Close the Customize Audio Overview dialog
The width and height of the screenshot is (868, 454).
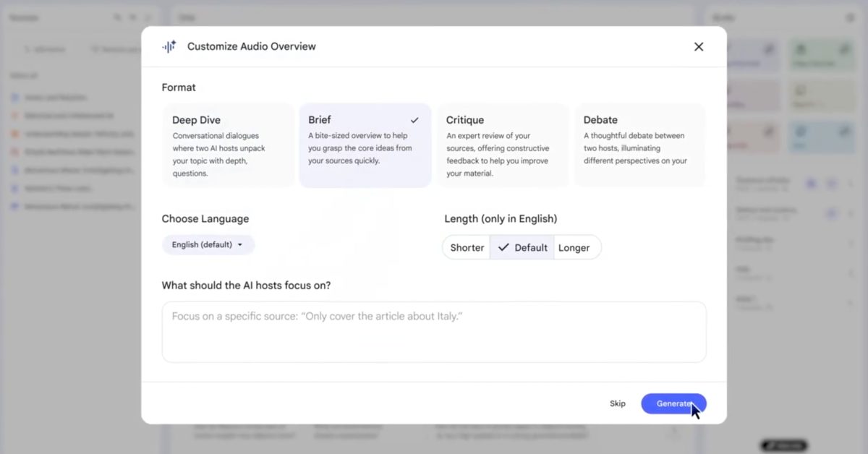click(x=698, y=46)
